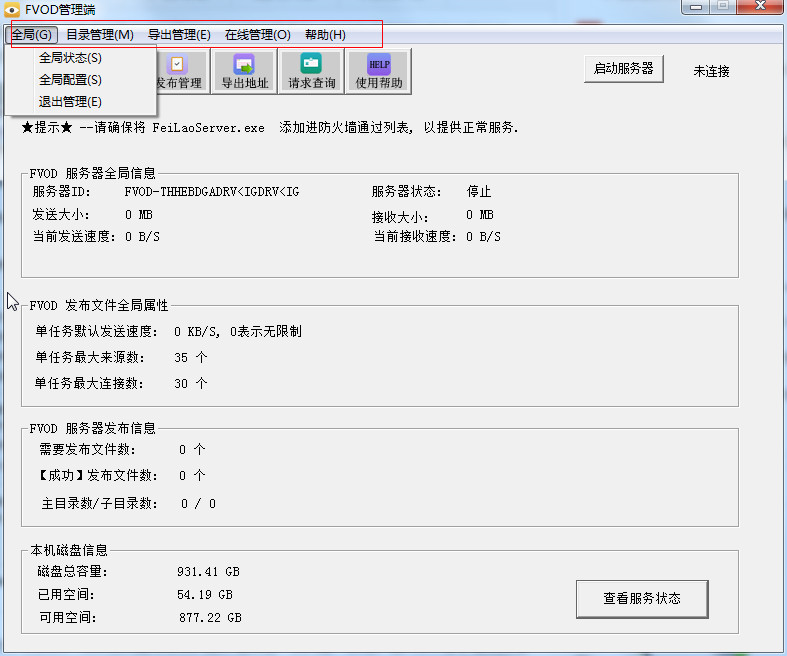The height and width of the screenshot is (656, 787).
Task: Choose 全局配置(S) from the dropdown menu
Action: (x=70, y=80)
